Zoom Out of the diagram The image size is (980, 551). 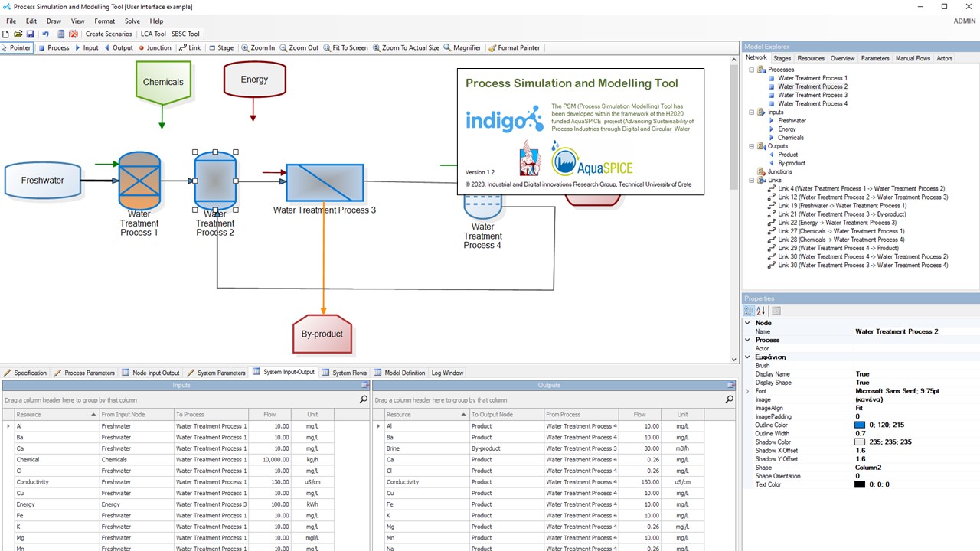pos(299,47)
